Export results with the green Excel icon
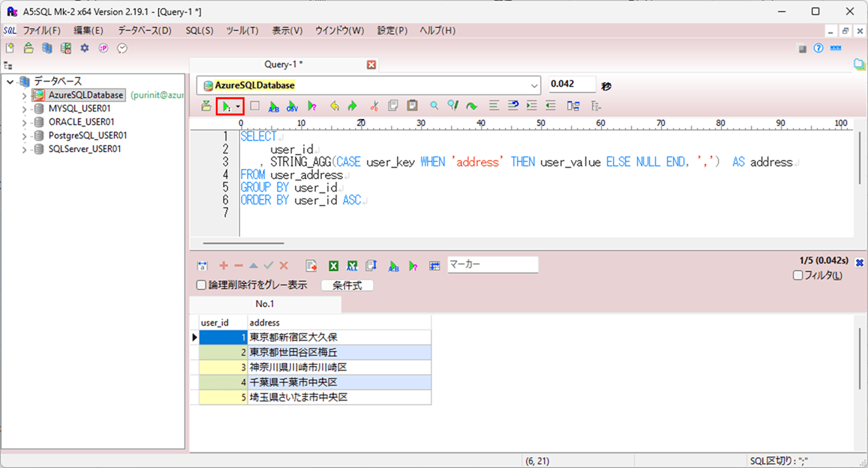 pyautogui.click(x=334, y=266)
